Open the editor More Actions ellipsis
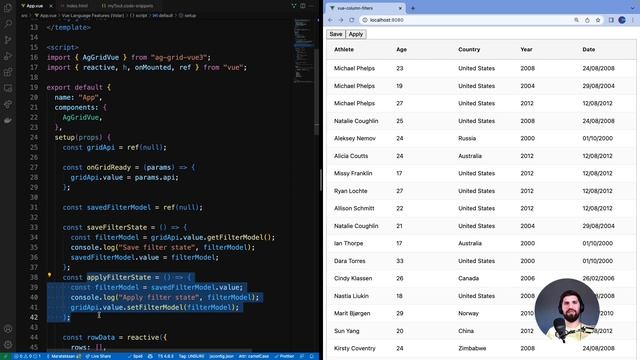This screenshot has height=360, width=640. pos(312,6)
